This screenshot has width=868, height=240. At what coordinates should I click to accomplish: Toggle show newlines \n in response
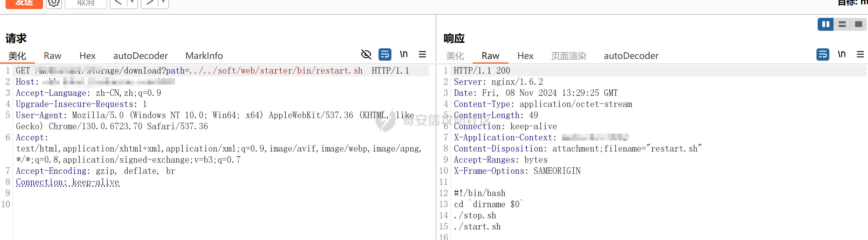pyautogui.click(x=842, y=54)
